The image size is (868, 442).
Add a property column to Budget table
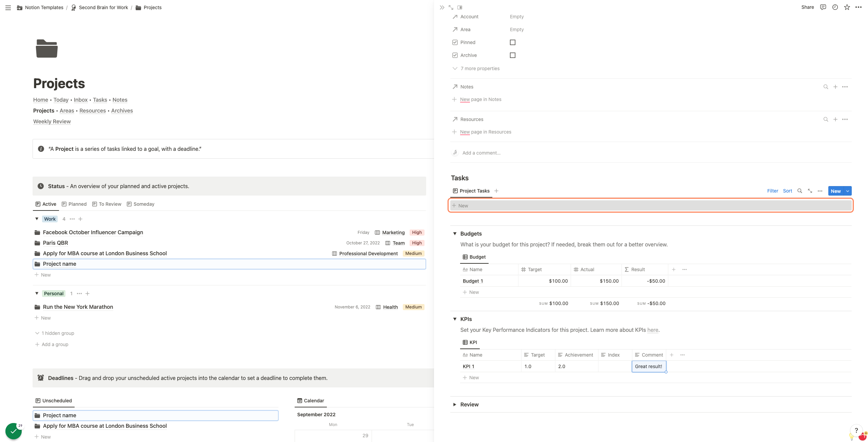pyautogui.click(x=674, y=269)
